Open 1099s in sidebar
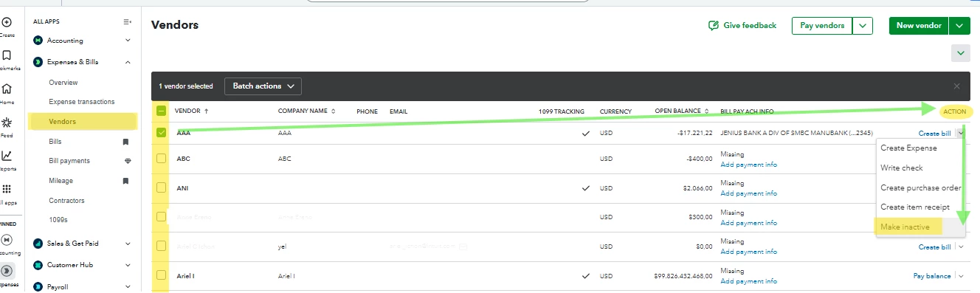 coord(58,220)
